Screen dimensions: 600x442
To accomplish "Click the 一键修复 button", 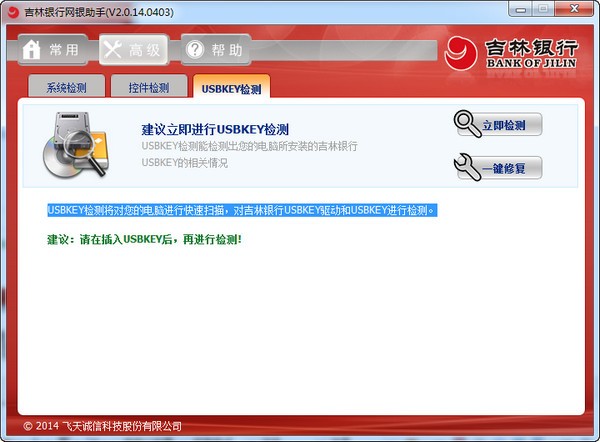I will (x=498, y=168).
